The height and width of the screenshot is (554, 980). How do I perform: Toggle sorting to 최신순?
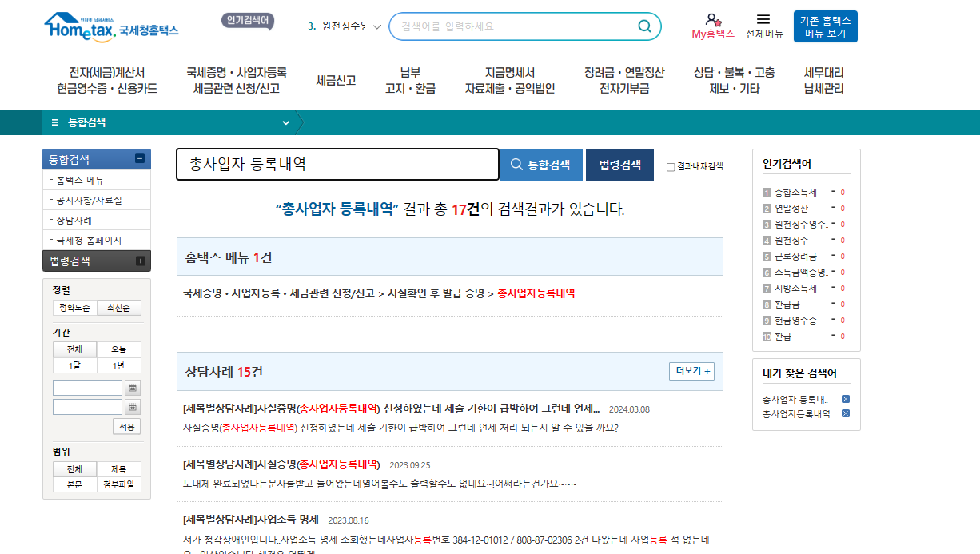118,307
